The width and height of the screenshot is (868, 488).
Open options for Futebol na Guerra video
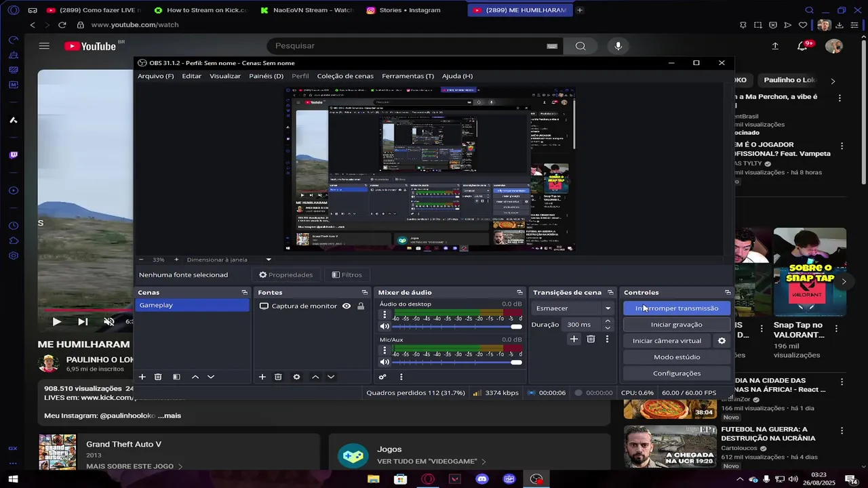[x=842, y=431]
